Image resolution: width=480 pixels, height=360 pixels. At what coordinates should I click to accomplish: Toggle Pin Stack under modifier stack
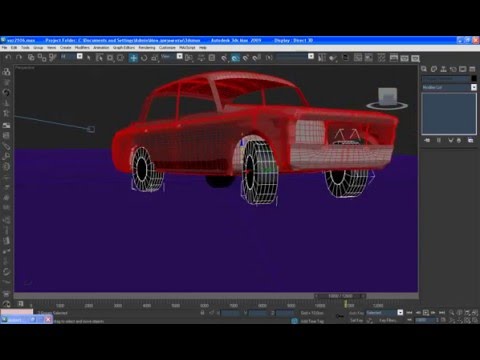427,140
